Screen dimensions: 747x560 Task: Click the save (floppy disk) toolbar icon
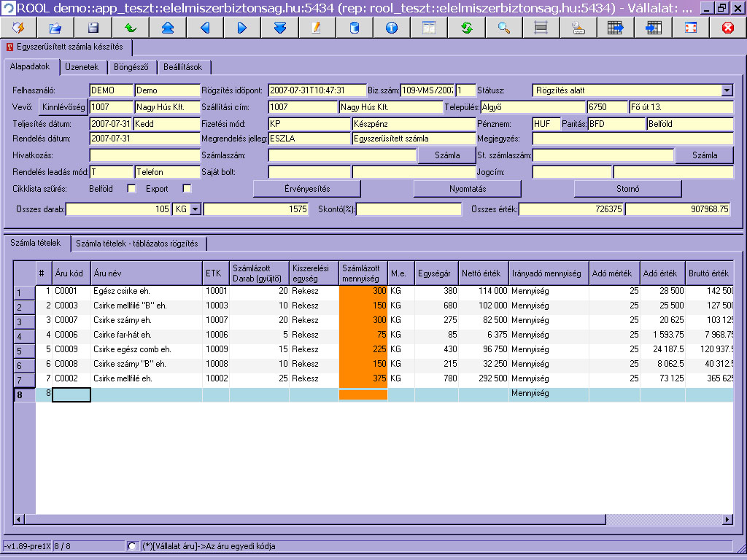click(x=93, y=28)
